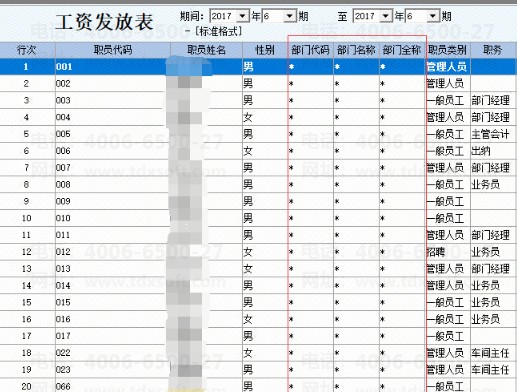Click the end period field showing 6

tap(416, 16)
